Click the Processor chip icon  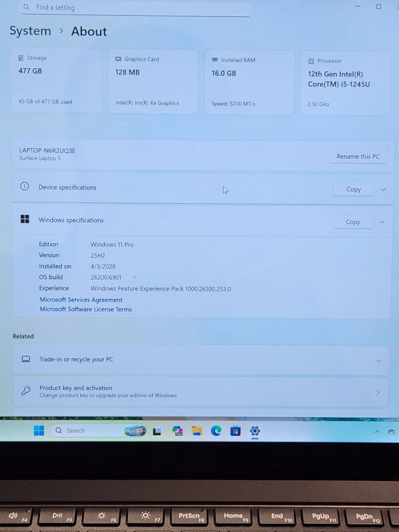311,61
